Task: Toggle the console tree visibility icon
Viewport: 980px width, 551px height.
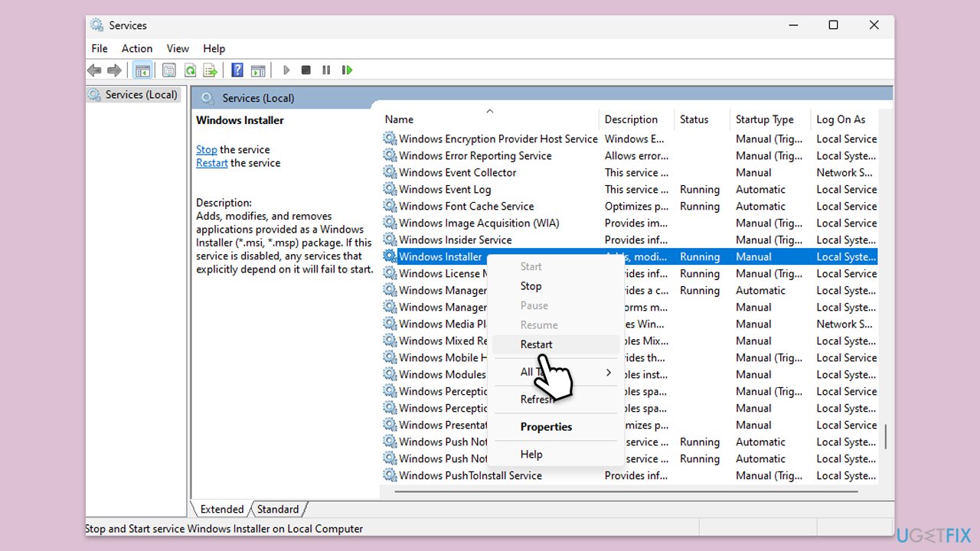Action: click(143, 70)
